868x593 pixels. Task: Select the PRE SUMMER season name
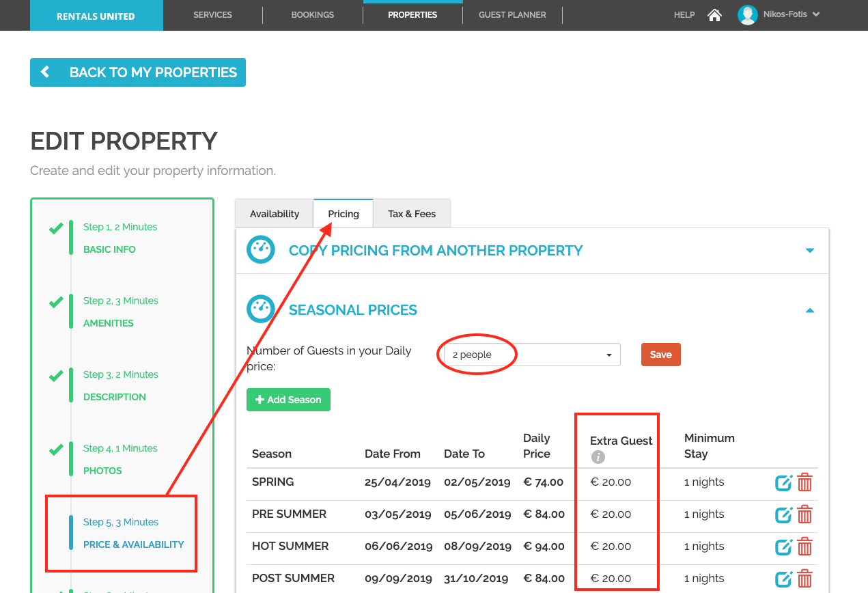click(289, 514)
